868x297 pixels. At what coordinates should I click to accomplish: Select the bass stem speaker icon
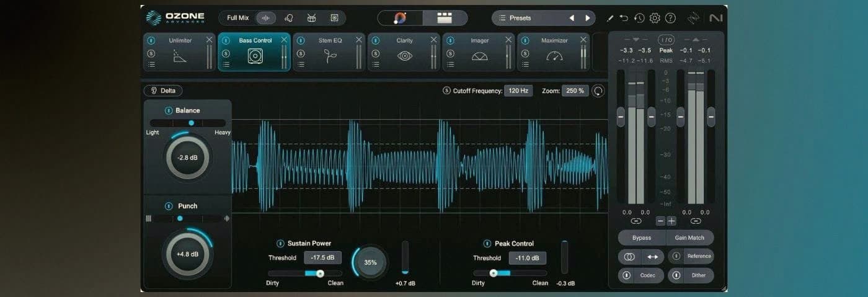(334, 18)
